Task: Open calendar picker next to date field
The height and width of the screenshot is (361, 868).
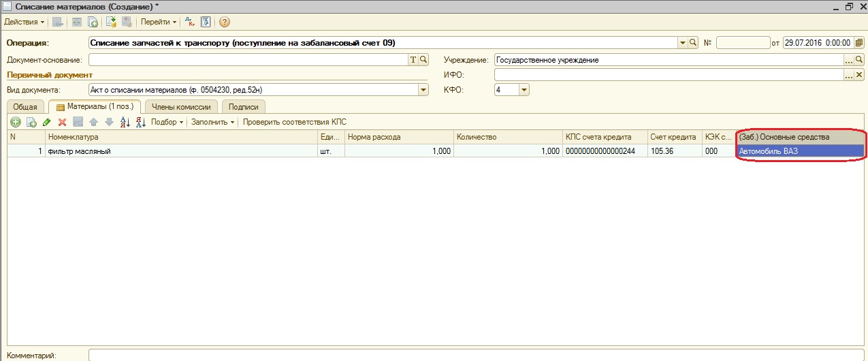Action: [x=858, y=42]
